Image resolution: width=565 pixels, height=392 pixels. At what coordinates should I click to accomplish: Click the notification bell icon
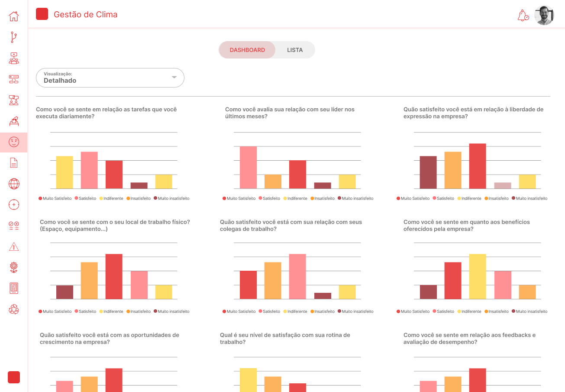click(x=523, y=16)
